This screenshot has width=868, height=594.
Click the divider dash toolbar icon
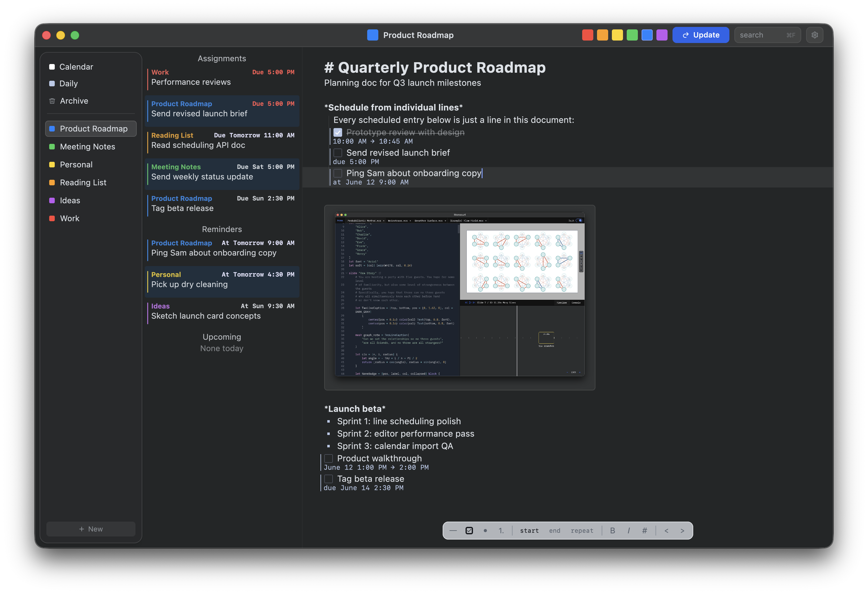click(x=453, y=531)
